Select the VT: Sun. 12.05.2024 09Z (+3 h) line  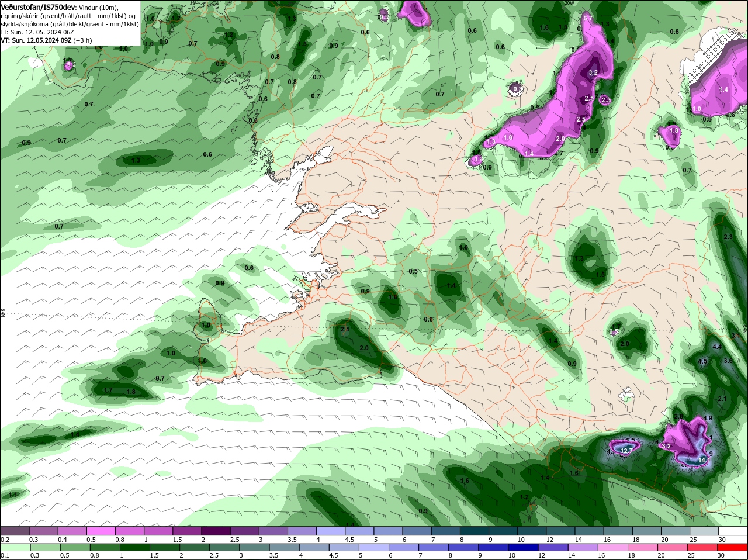coord(46,40)
